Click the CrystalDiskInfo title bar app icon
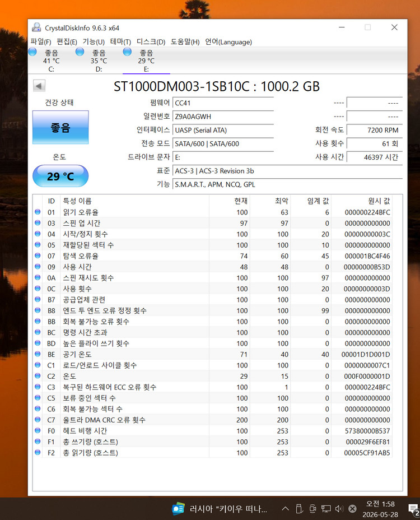 pyautogui.click(x=36, y=27)
